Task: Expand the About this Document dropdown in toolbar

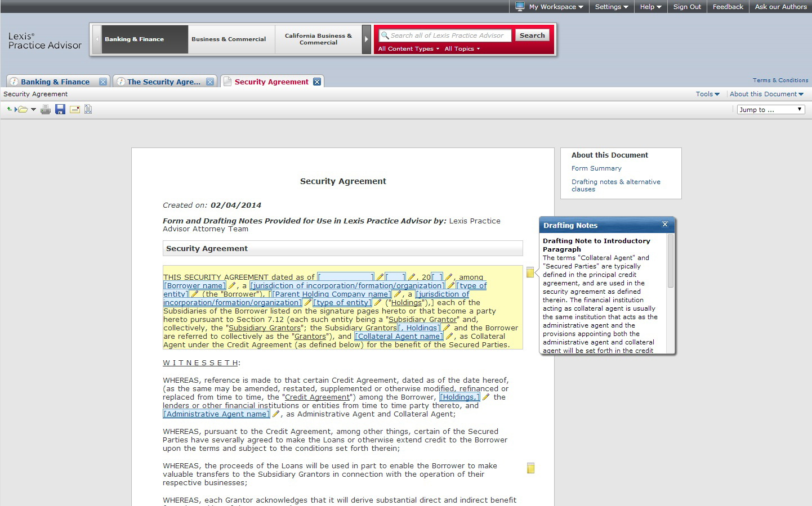Action: tap(766, 94)
